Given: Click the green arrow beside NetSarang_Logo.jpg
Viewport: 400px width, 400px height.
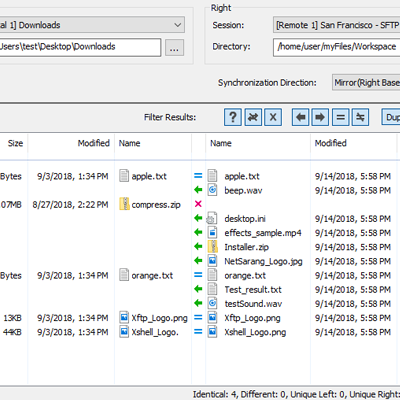Looking at the screenshot, I should (x=198, y=261).
